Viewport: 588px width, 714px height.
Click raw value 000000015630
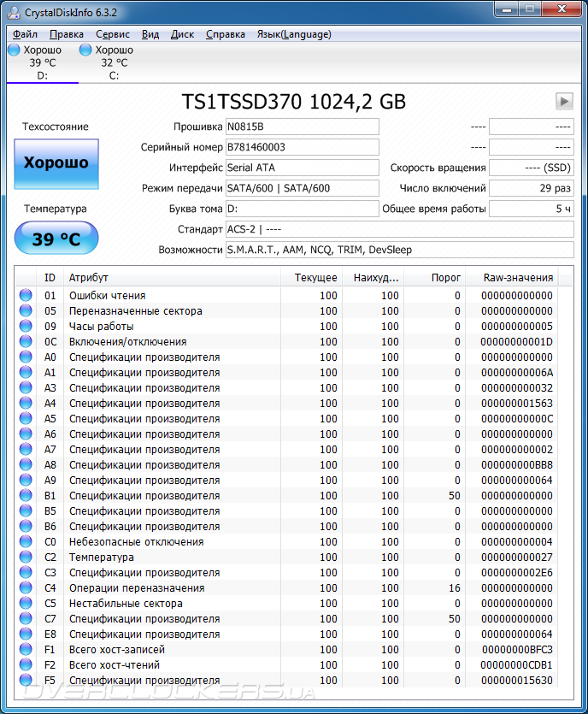tap(516, 681)
